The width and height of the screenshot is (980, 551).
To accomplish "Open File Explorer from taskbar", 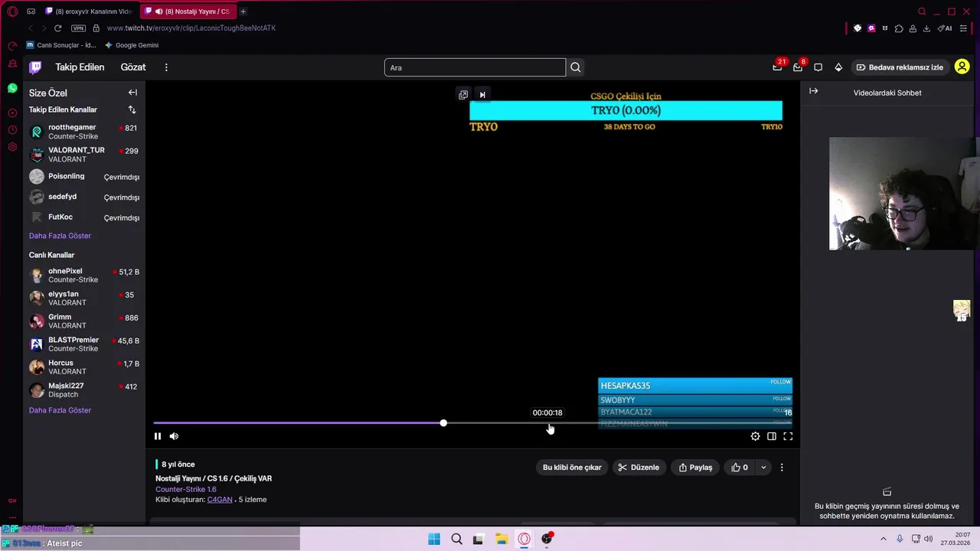I will coord(501,539).
